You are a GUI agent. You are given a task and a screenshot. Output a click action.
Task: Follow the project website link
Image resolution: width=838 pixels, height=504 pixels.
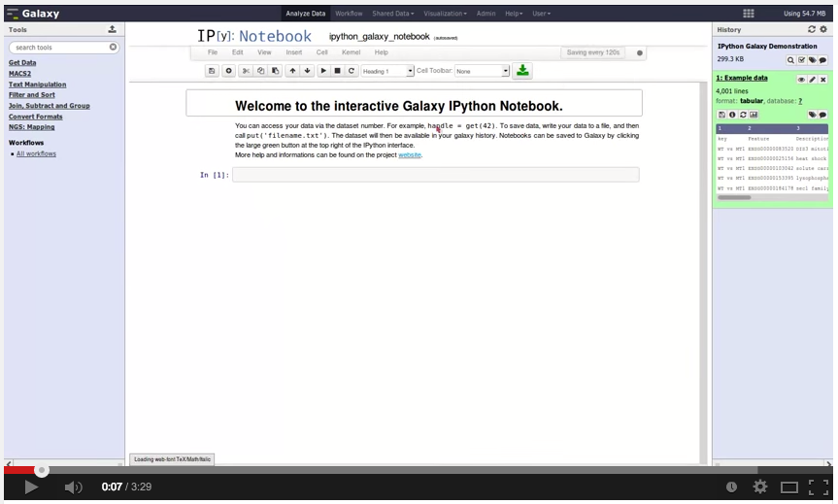point(410,155)
